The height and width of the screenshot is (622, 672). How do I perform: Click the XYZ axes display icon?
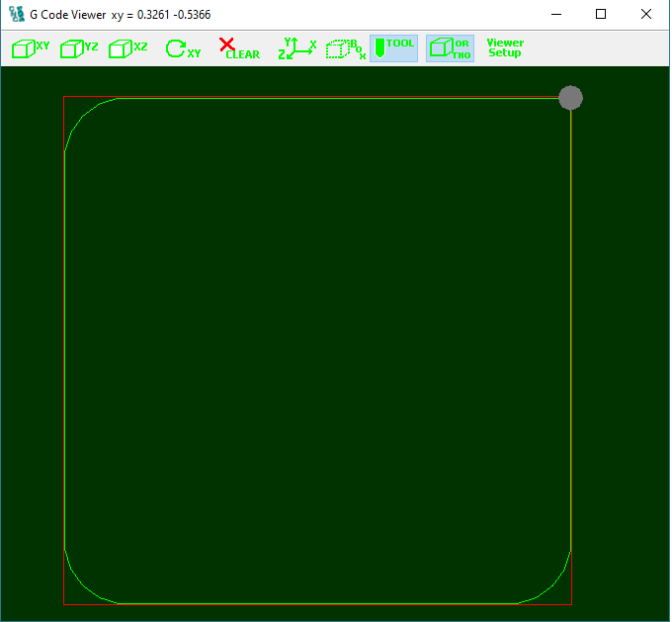[296, 48]
